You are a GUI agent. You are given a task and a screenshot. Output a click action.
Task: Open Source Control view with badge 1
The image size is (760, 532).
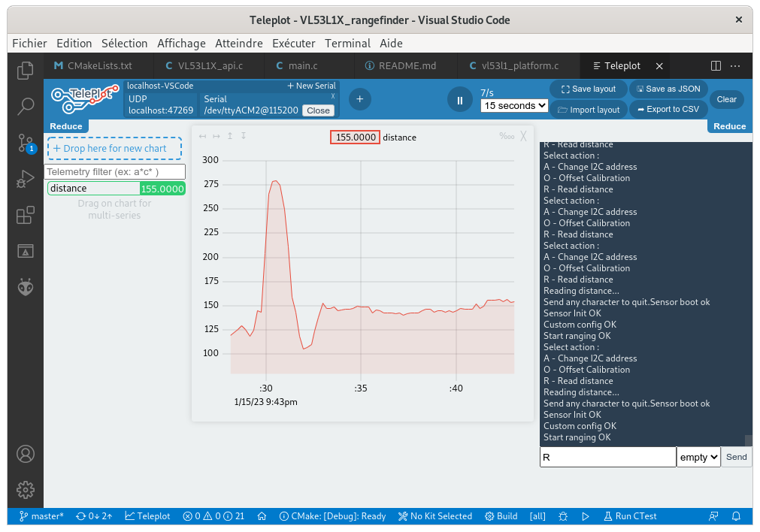pos(26,144)
